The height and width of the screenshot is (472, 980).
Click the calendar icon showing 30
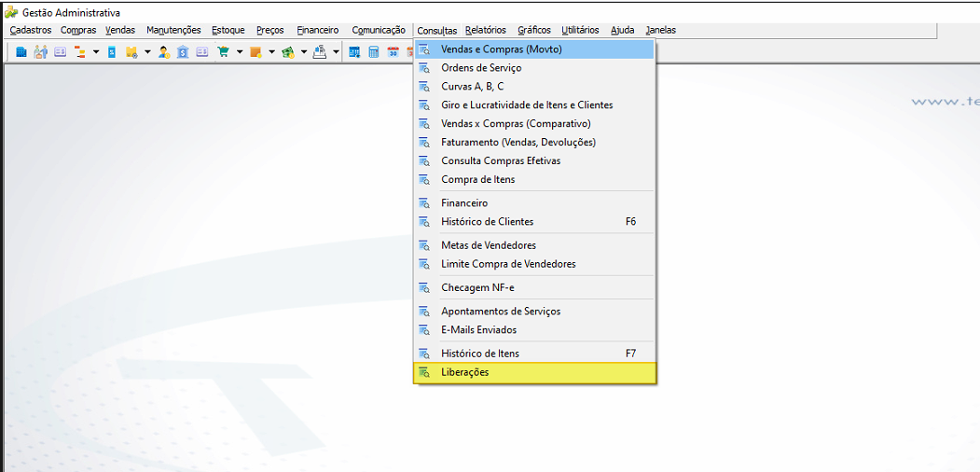tap(393, 52)
